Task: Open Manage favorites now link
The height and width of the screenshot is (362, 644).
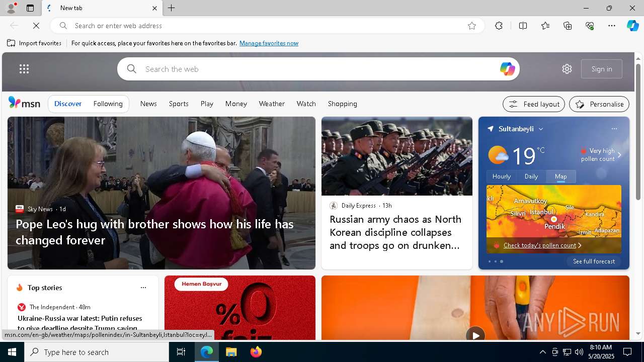Action: [269, 43]
